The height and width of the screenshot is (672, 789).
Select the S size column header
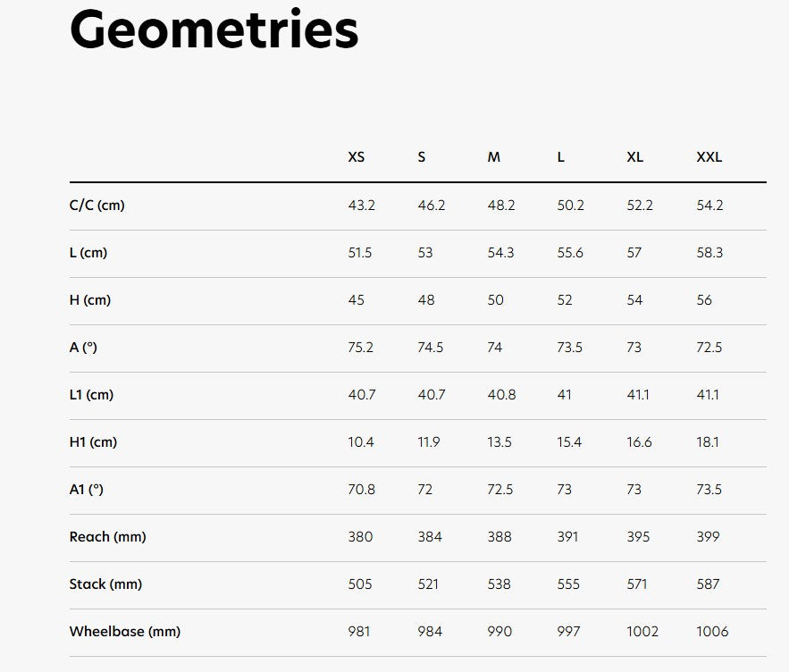[422, 157]
